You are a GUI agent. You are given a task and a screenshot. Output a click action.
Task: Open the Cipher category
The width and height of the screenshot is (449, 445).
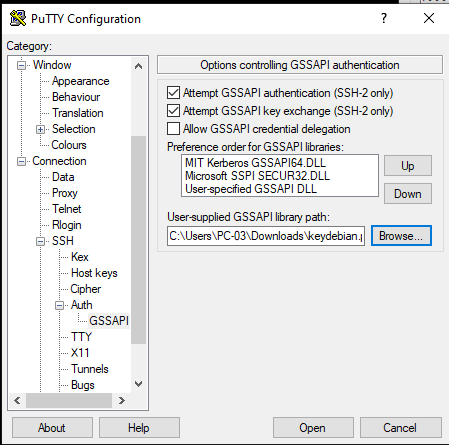tap(86, 289)
